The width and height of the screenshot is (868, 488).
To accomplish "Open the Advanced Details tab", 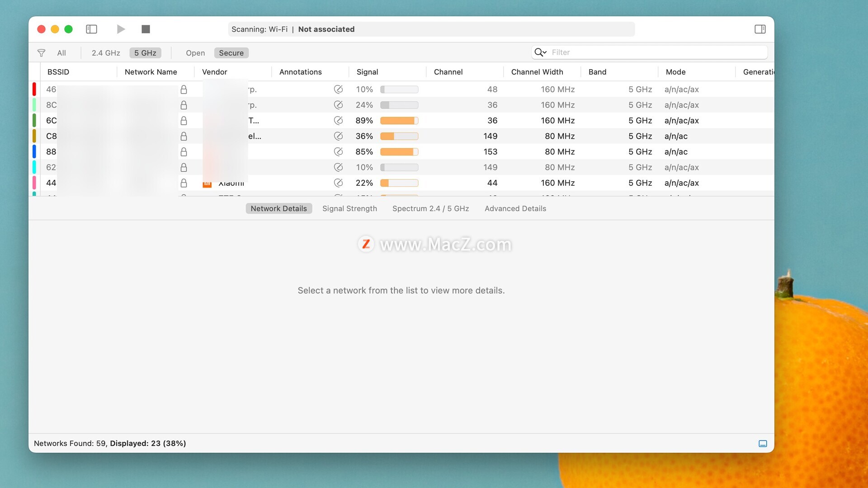I will coord(515,208).
